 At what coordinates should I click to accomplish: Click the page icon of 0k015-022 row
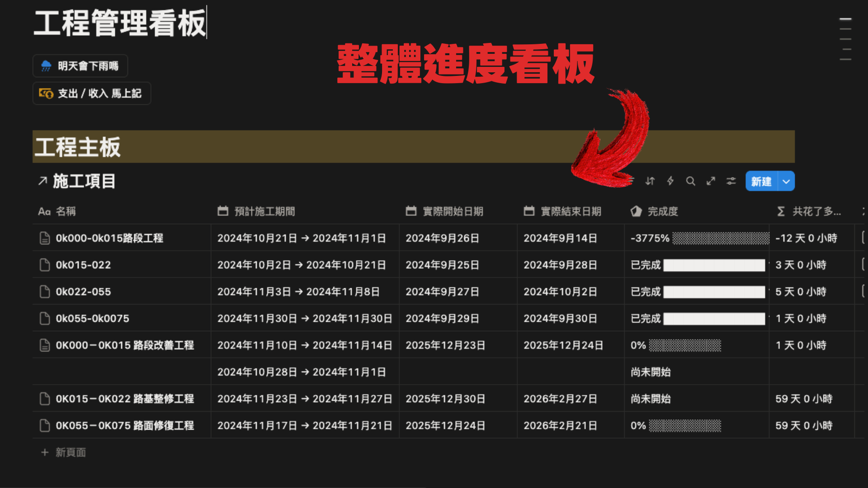(45, 265)
